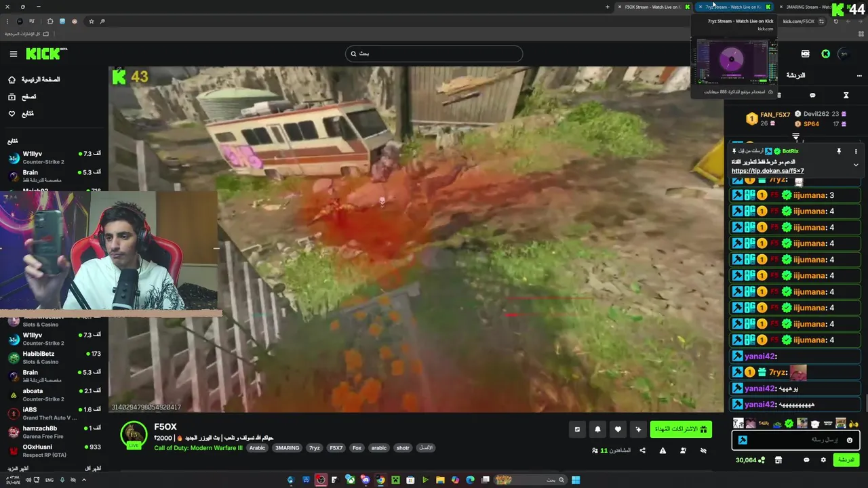Screen dimensions: 868x488
Task: Select the 7ryz stream tag
Action: [314, 448]
